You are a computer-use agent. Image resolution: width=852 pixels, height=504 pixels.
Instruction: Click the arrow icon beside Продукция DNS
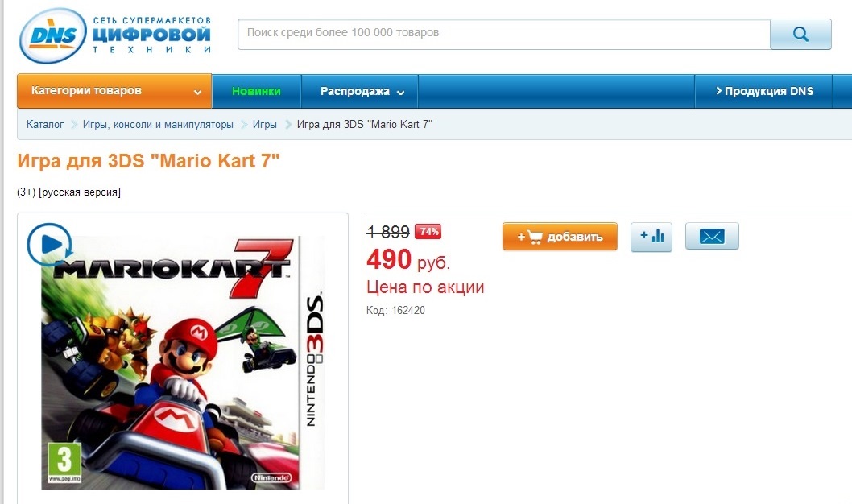click(x=719, y=91)
